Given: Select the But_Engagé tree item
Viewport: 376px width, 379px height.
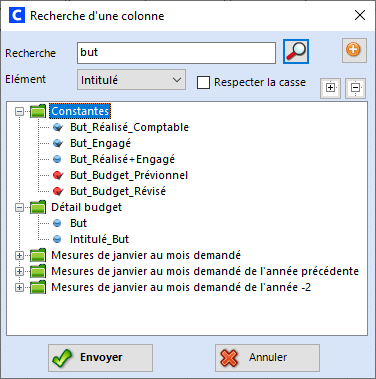Looking at the screenshot, I should 100,143.
